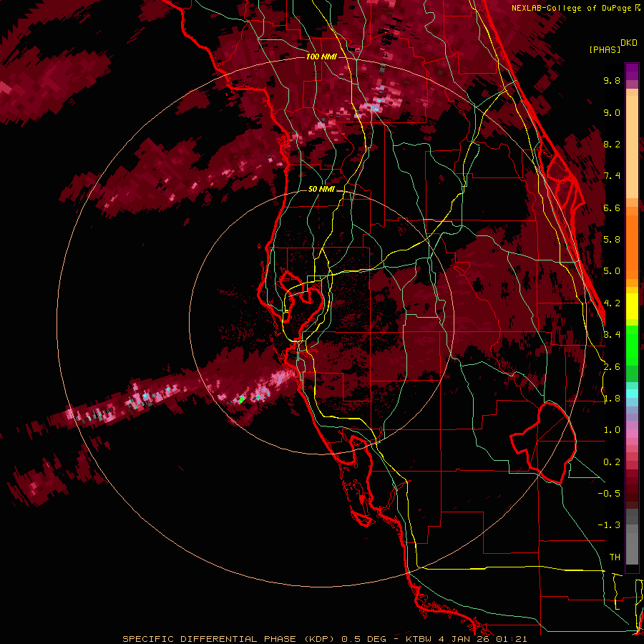Click the 6.6 legend value

(612, 208)
